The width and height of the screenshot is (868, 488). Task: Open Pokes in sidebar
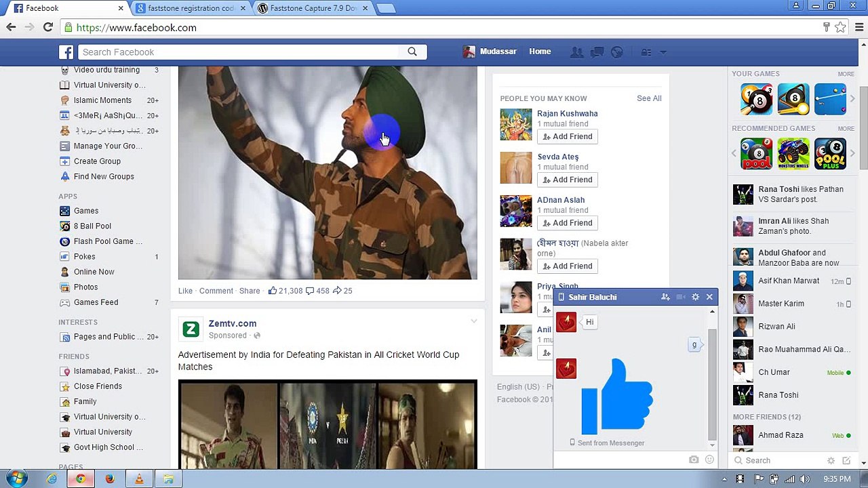point(84,257)
